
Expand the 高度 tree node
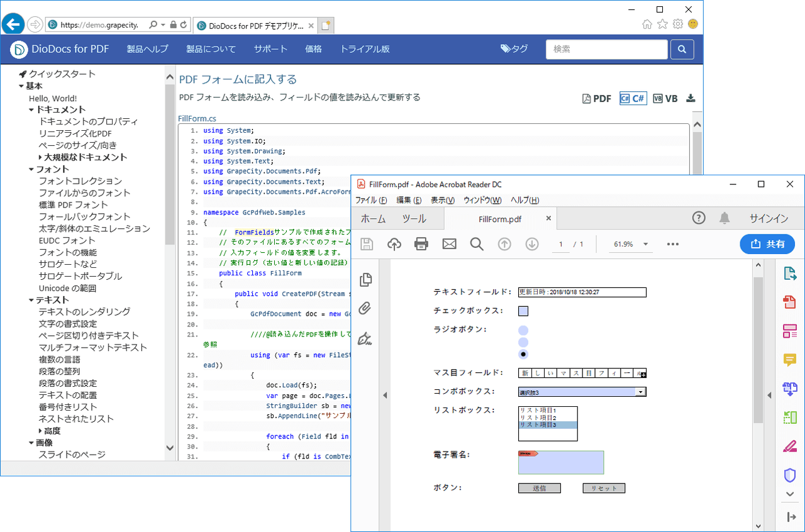[x=41, y=431]
